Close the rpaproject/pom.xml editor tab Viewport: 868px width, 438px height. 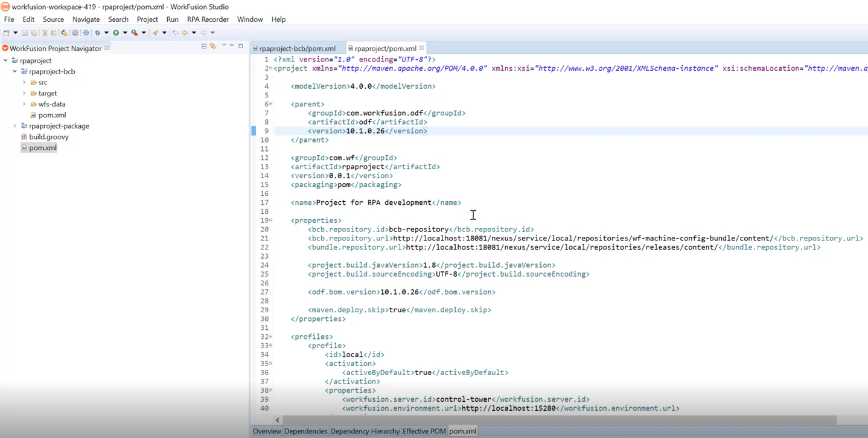(421, 48)
